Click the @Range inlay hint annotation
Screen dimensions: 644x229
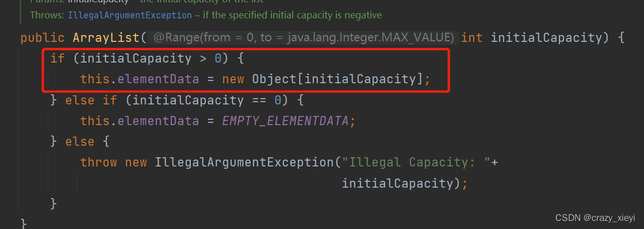point(304,38)
